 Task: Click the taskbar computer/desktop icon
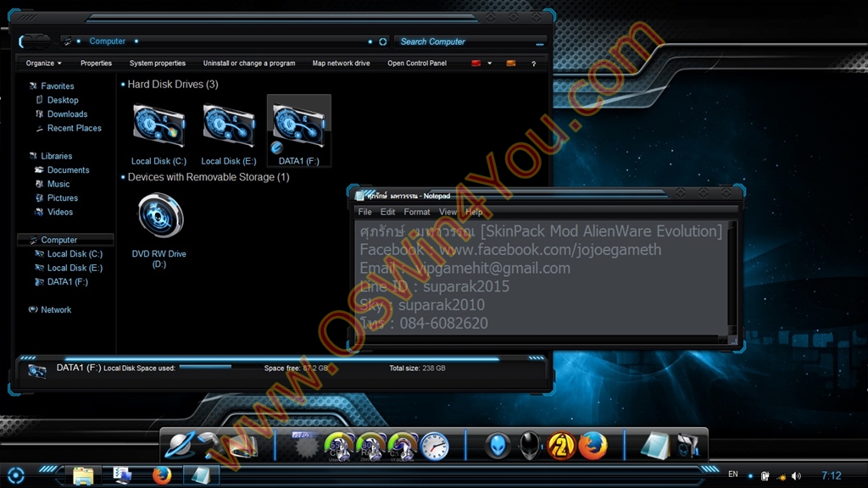pyautogui.click(x=122, y=475)
